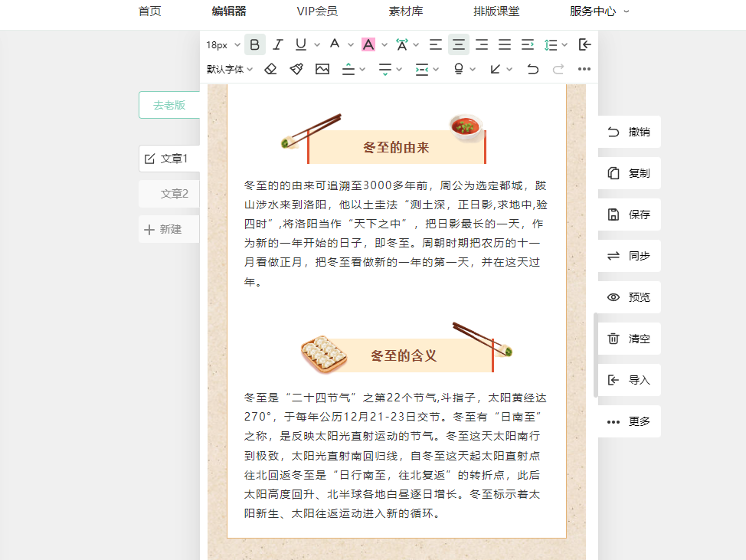The width and height of the screenshot is (746, 560).
Task: Click the 保存 save button
Action: pyautogui.click(x=629, y=215)
